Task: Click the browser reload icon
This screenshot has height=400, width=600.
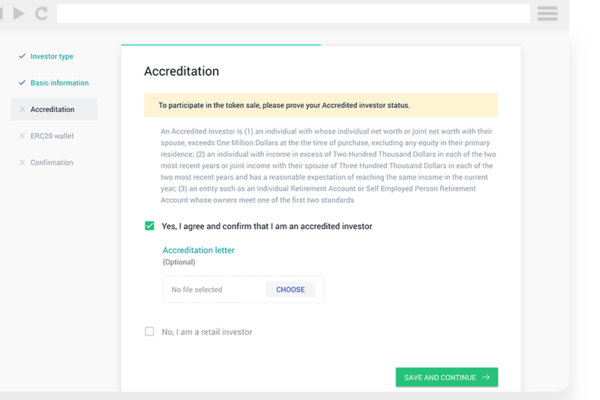Action: 41,13
